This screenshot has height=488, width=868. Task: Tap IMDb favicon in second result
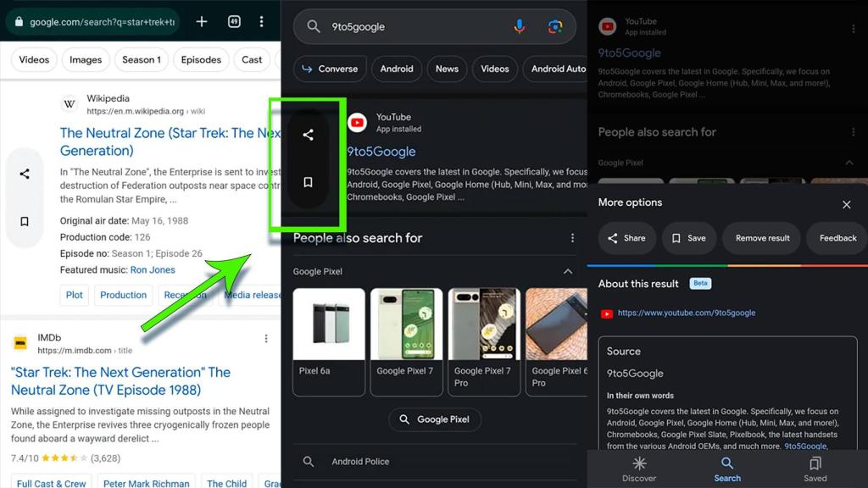point(20,343)
